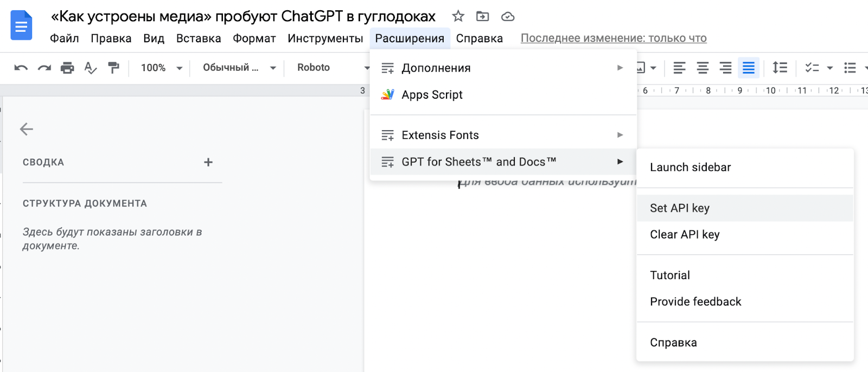Open the Правка menu
The height and width of the screenshot is (372, 868).
click(x=111, y=39)
